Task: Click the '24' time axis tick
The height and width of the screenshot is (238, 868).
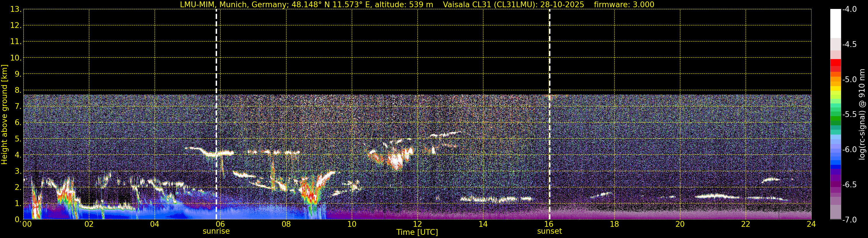Action: pos(811,224)
